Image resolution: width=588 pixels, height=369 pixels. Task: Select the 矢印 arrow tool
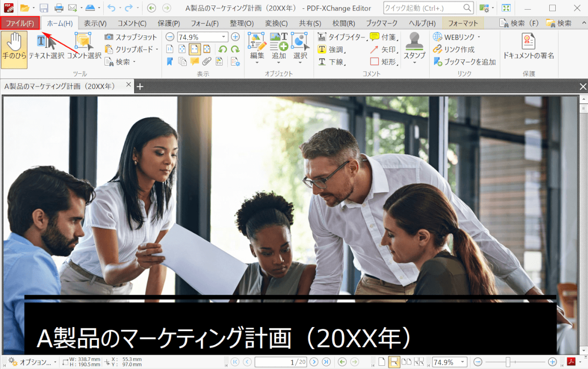(x=384, y=49)
